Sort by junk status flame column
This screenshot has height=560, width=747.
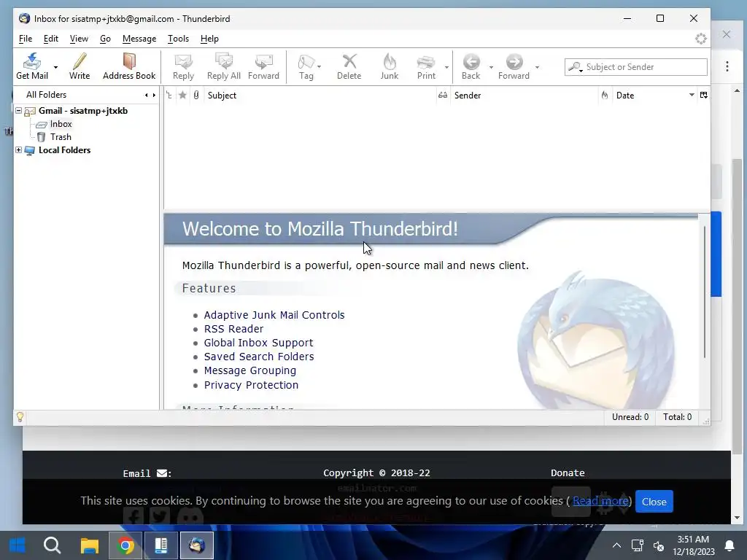[605, 96]
